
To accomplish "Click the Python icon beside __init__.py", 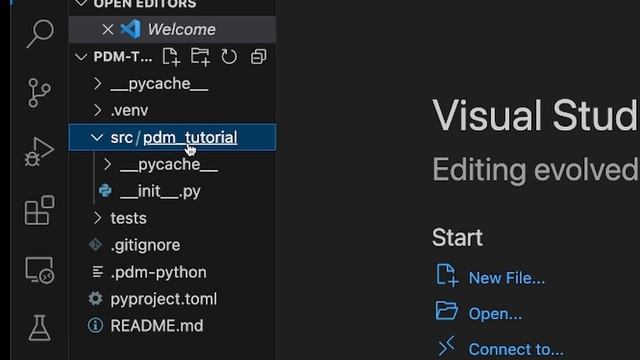I will (x=105, y=191).
